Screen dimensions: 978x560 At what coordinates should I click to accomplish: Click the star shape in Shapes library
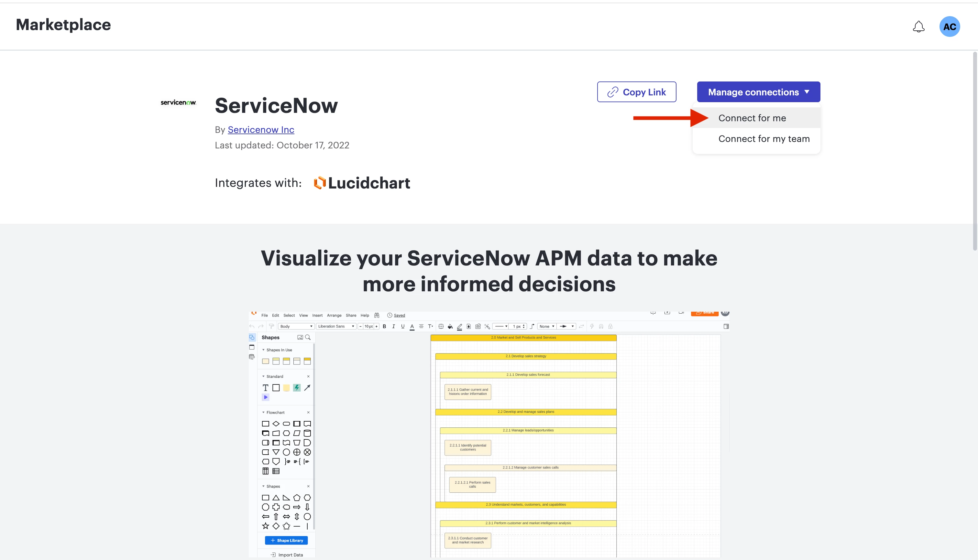[x=266, y=526]
